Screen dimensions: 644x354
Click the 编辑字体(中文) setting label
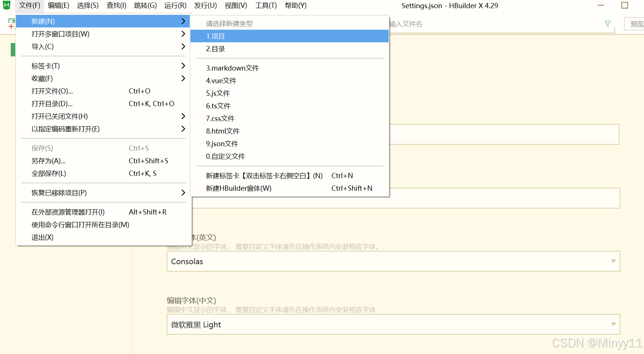click(191, 301)
